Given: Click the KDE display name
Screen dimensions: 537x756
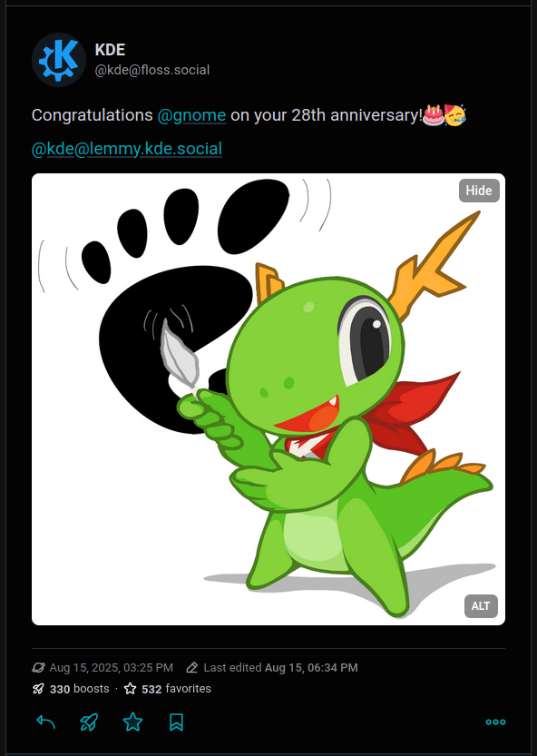Looking at the screenshot, I should click(x=110, y=50).
